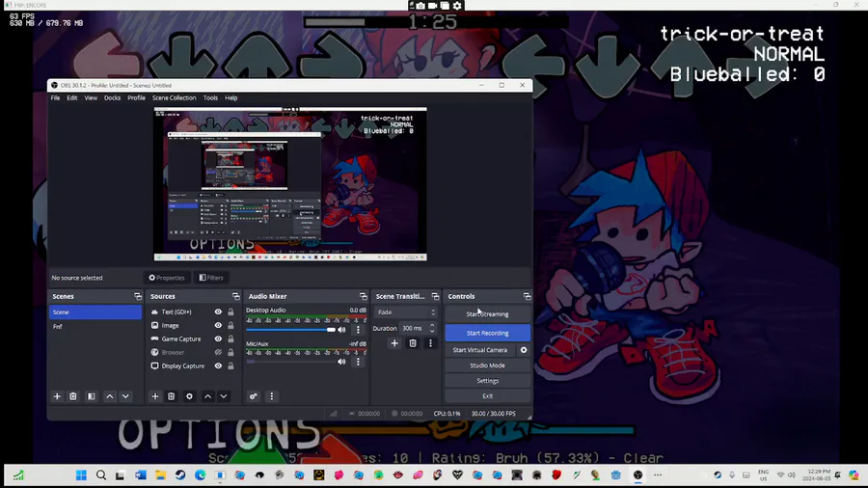Open Audio Mixer bottom three-dot menu
Viewport: 868px width, 488px height.
(x=271, y=396)
